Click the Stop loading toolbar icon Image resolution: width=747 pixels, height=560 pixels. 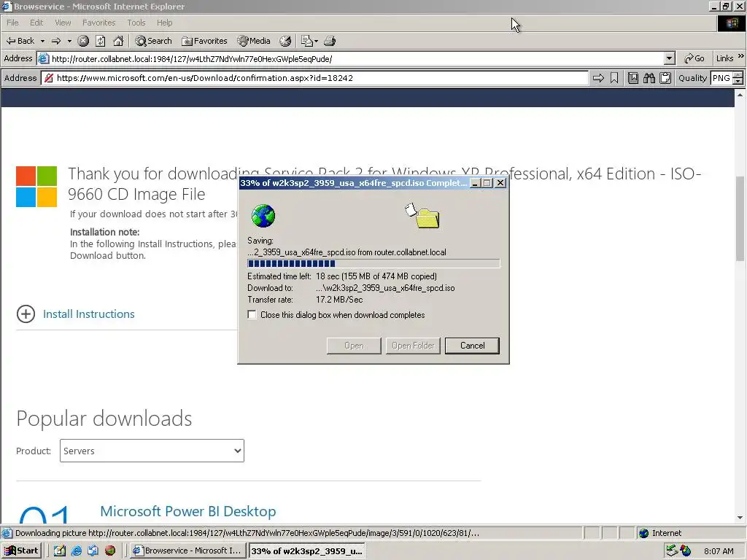(83, 41)
